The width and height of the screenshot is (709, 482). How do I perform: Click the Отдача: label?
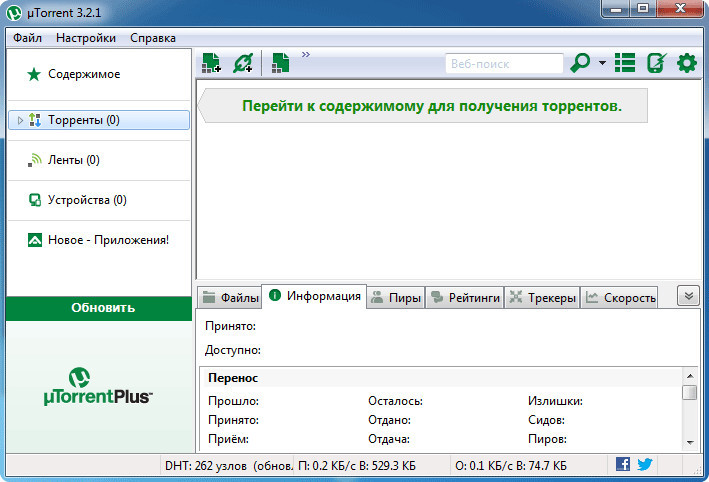pyautogui.click(x=389, y=439)
